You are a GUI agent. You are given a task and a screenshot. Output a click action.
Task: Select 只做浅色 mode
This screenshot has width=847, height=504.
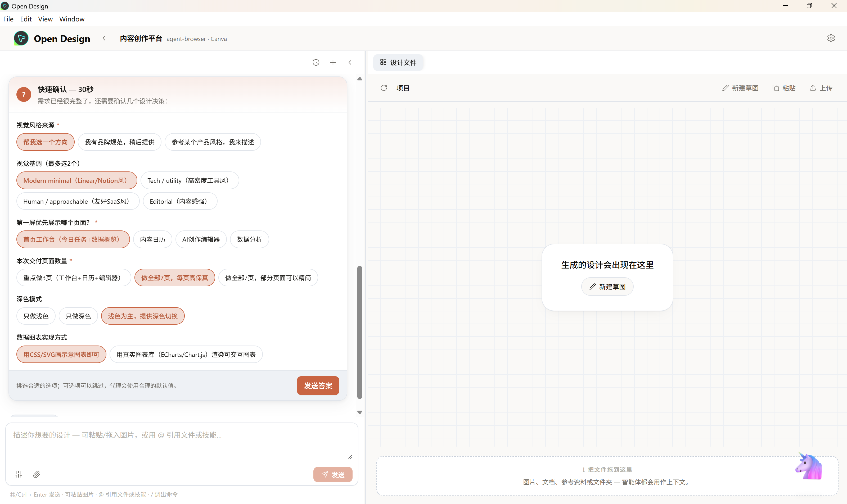36,316
